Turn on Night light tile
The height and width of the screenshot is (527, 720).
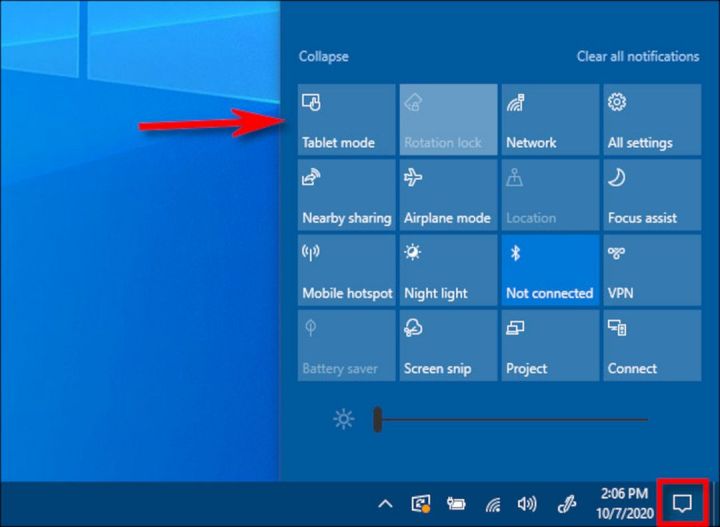(x=448, y=270)
